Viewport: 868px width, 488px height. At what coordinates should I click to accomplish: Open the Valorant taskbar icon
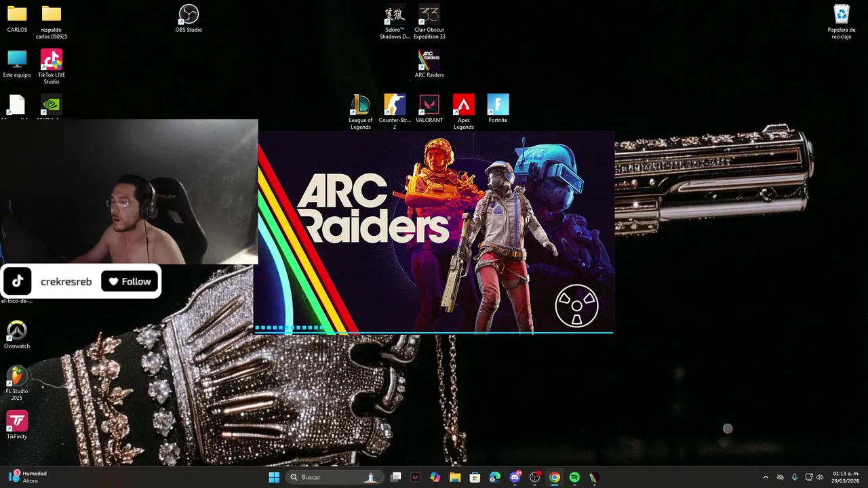pyautogui.click(x=416, y=477)
